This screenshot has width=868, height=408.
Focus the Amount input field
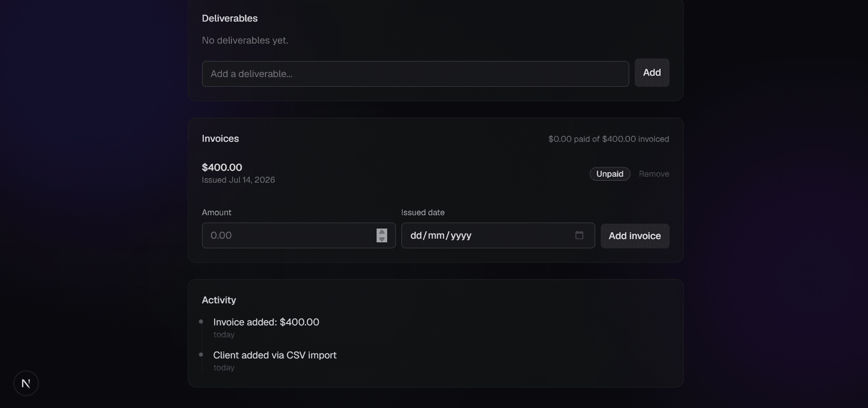point(299,235)
